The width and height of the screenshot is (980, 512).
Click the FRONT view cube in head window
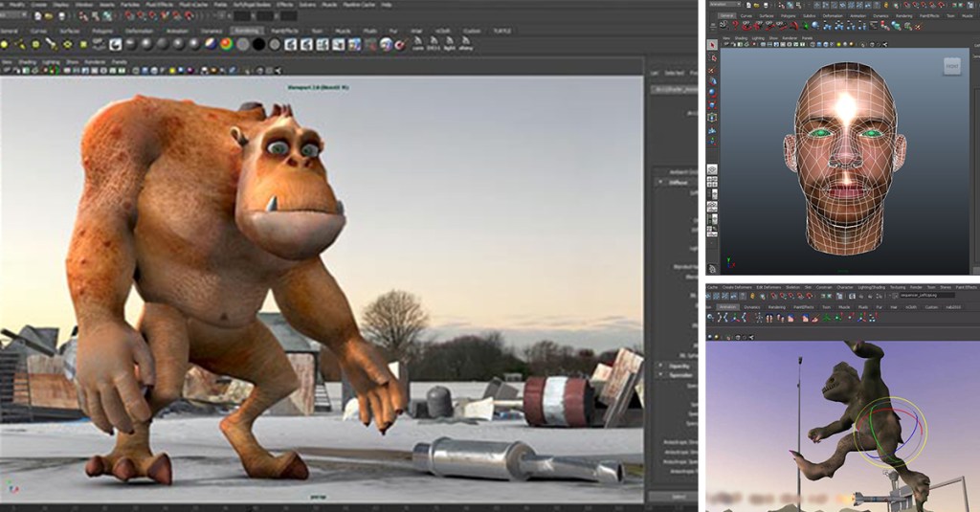click(952, 66)
